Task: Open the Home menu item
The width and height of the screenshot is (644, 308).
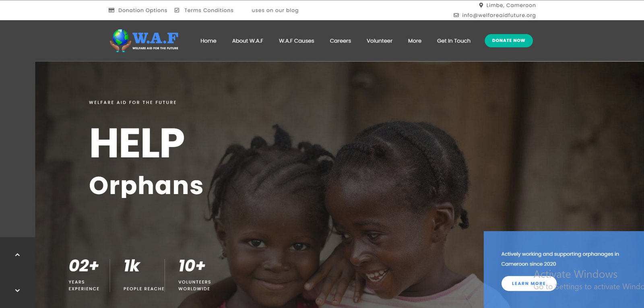Action: coord(208,41)
